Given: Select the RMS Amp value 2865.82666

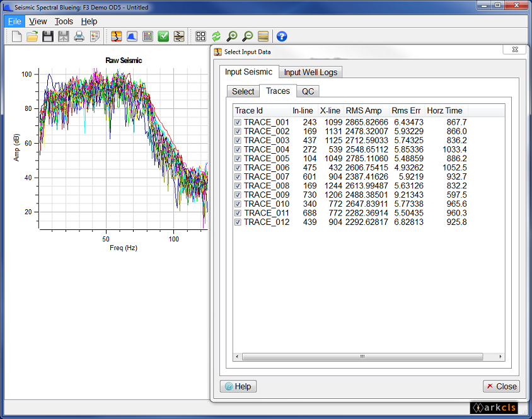Looking at the screenshot, I should 367,122.
